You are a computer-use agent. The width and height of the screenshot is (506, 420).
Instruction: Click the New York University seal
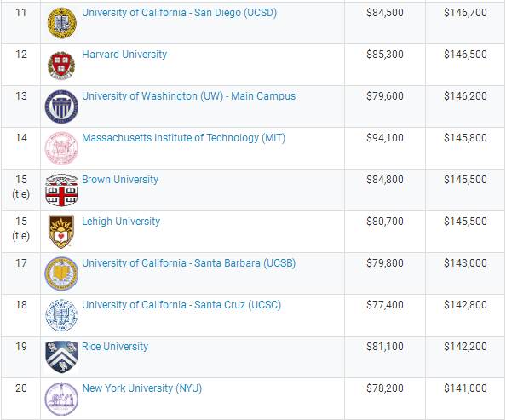61,399
